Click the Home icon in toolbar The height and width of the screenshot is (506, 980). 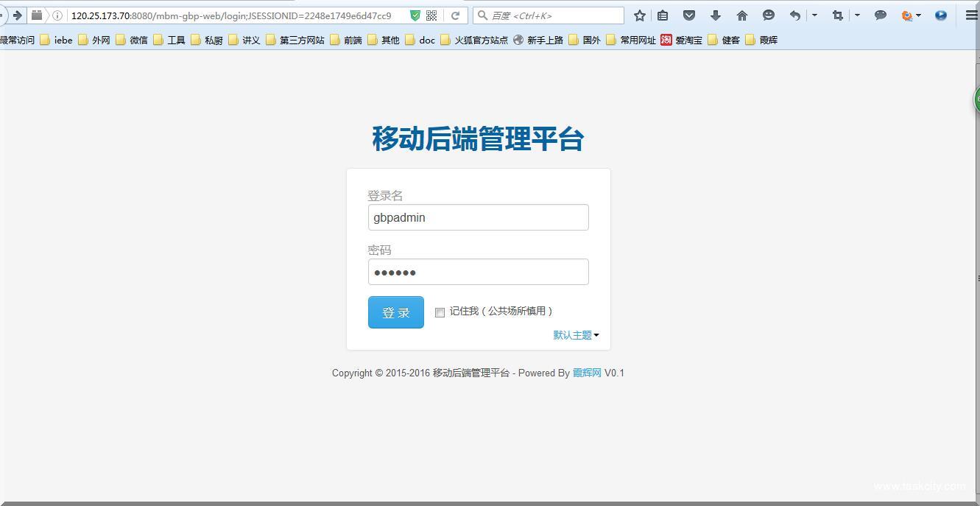coord(741,15)
